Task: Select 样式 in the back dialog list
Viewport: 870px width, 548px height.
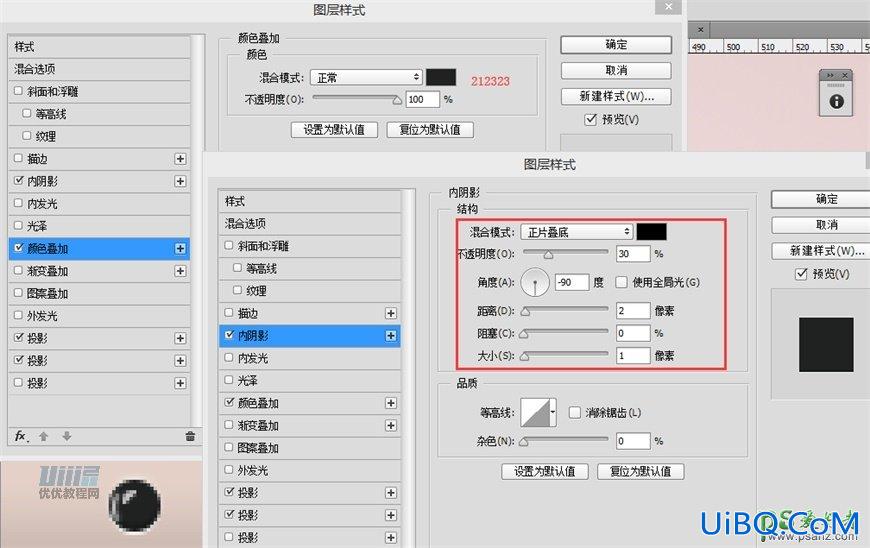Action: click(x=99, y=47)
